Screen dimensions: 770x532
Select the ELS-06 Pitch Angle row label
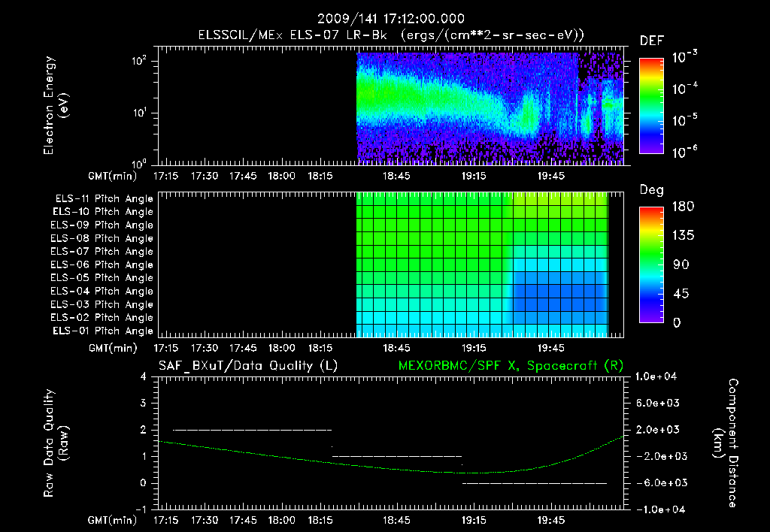(x=102, y=264)
